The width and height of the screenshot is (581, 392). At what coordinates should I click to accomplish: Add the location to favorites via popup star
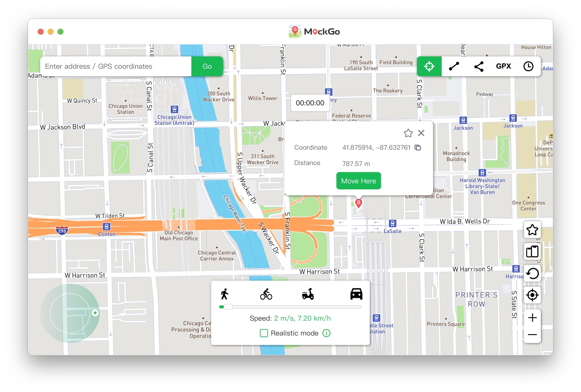tap(408, 133)
